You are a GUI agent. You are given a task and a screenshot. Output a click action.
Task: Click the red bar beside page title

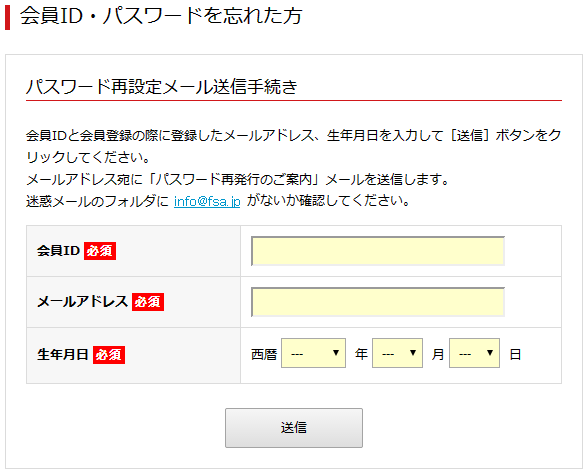tap(8, 17)
